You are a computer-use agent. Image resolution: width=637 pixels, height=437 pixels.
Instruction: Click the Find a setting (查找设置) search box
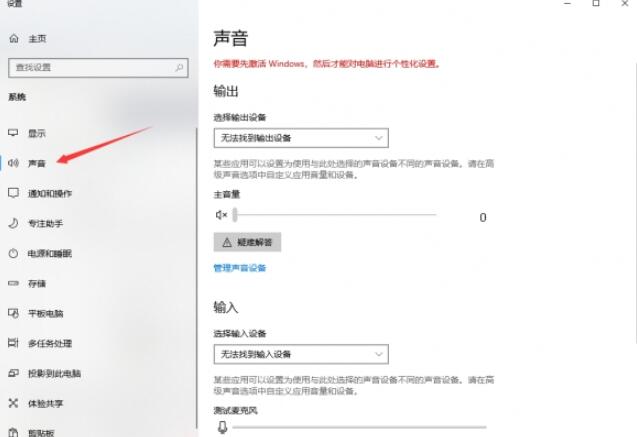(x=98, y=67)
